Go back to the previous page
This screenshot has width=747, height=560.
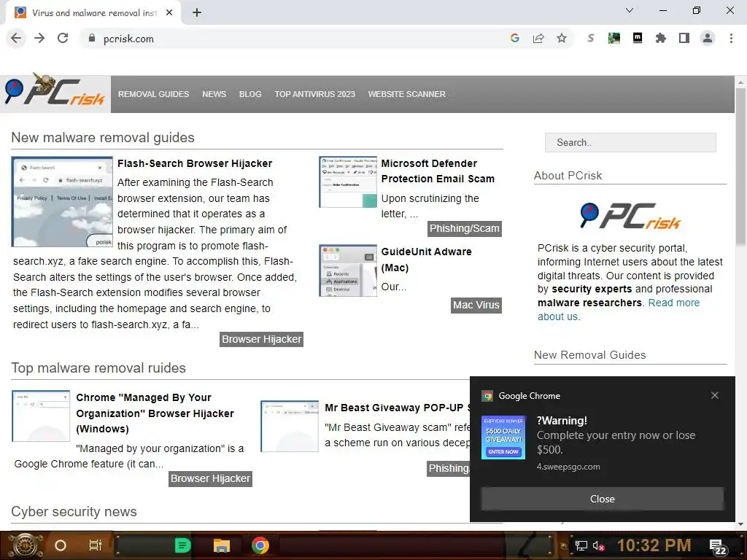(x=16, y=38)
